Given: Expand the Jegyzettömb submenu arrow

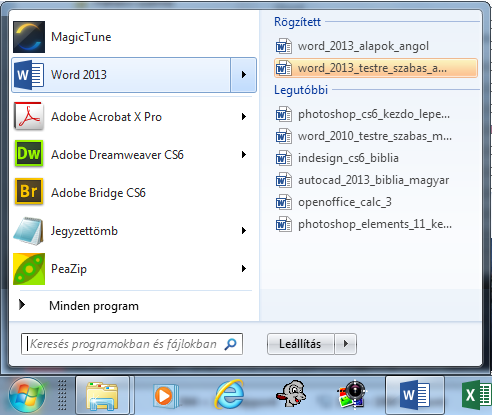Looking at the screenshot, I should click(244, 231).
